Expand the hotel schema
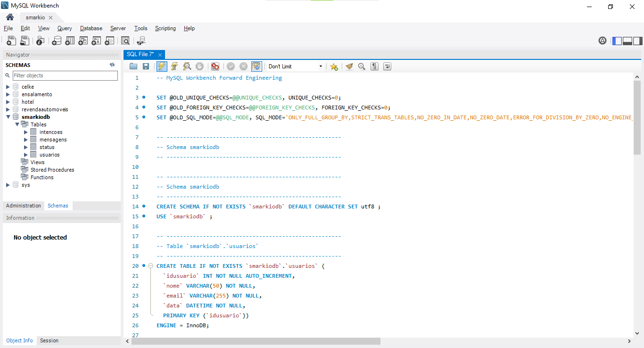The image size is (644, 348). 8,102
